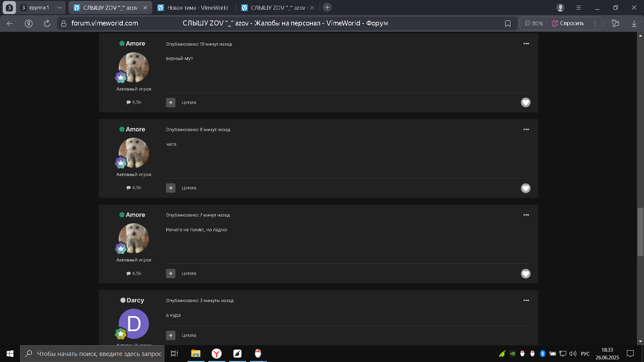This screenshot has width=644, height=362.
Task: Open options menu of Ничего не понял post
Action: coord(526,215)
